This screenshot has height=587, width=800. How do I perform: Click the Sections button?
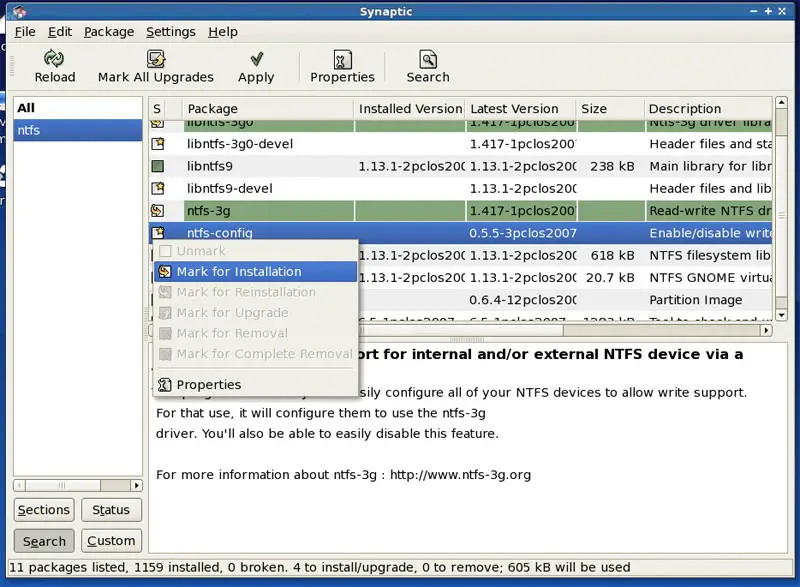coord(44,510)
